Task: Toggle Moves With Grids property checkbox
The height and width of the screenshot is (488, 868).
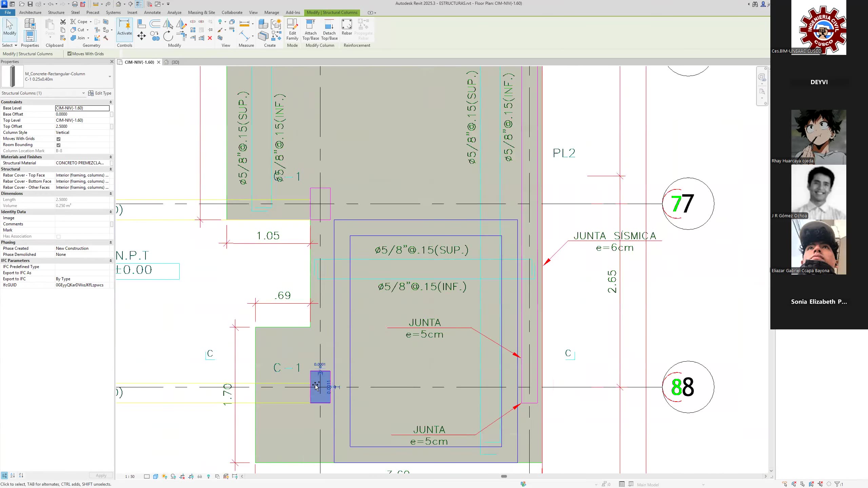Action: 58,139
